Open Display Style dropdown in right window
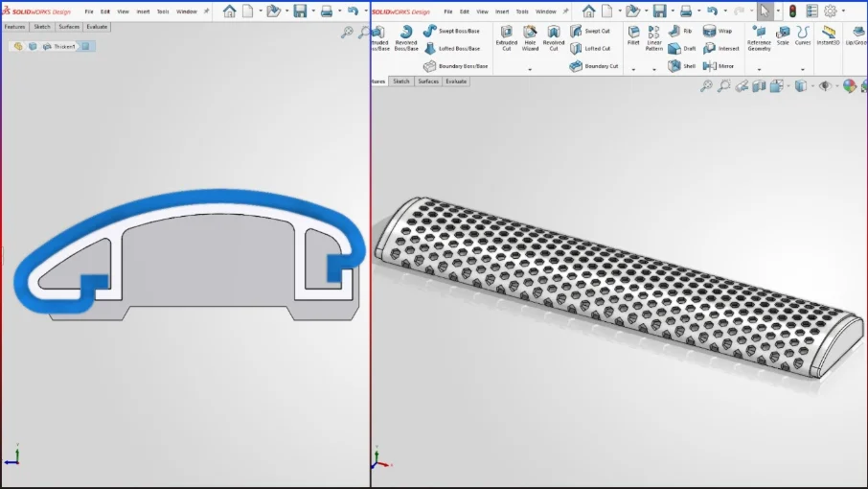Screen dimensions: 868x489 tap(811, 86)
